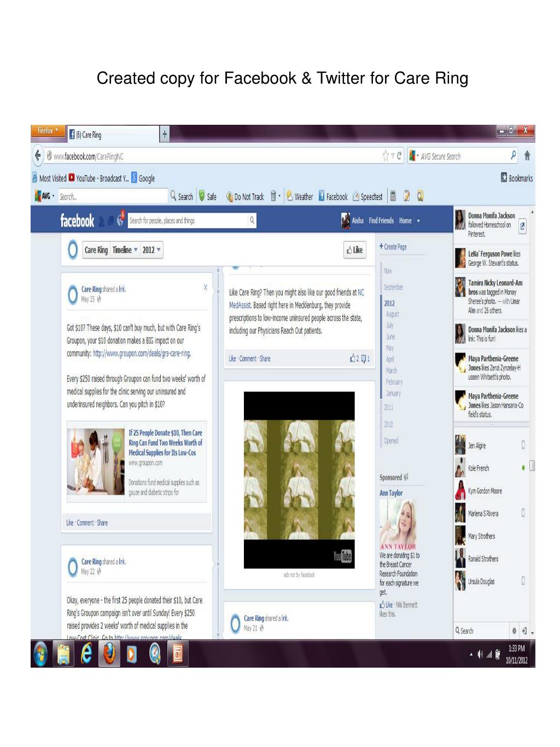This screenshot has width=560, height=747.
Task: Like the Care Ring page
Action: (354, 250)
